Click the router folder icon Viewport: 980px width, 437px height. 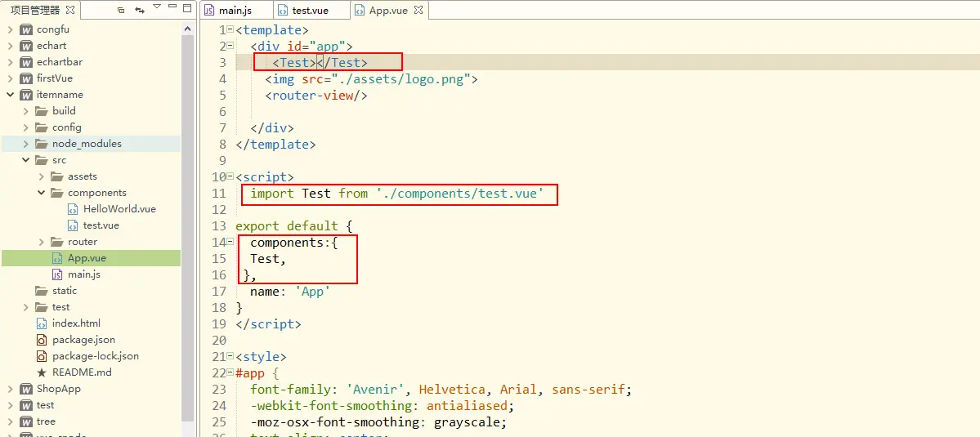click(57, 242)
